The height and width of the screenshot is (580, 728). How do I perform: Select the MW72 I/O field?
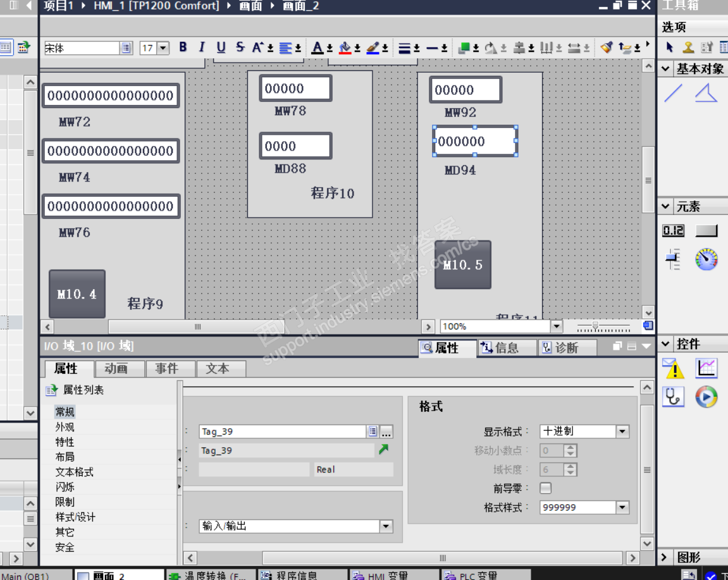tap(111, 96)
